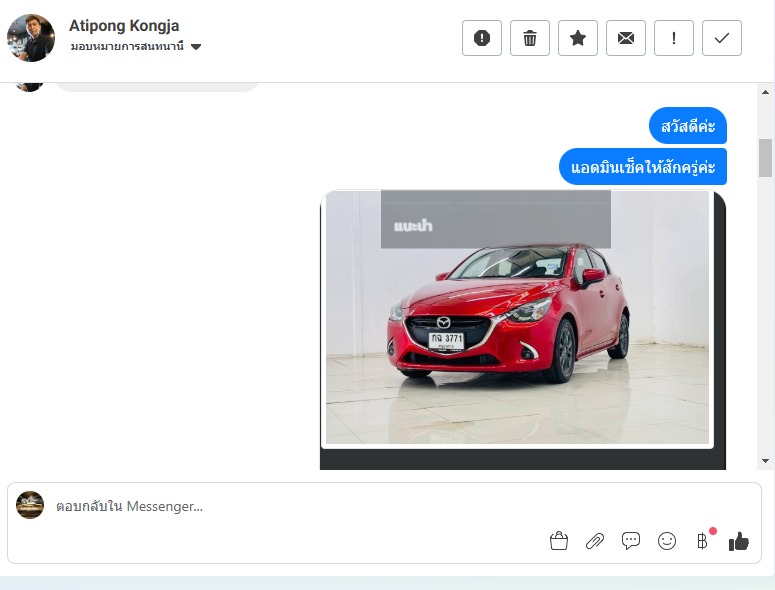Send a thumbs-up like
This screenshot has height=590, width=775.
point(739,541)
